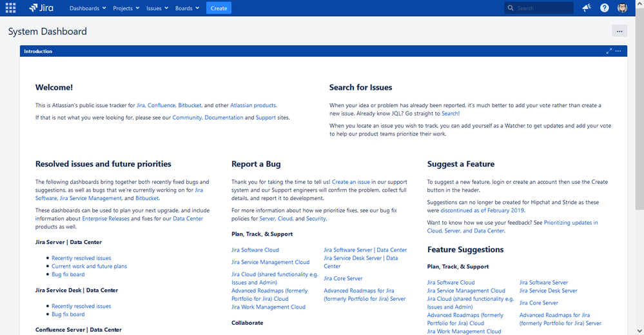Open the user profile avatar
The image size is (644, 335).
622,8
